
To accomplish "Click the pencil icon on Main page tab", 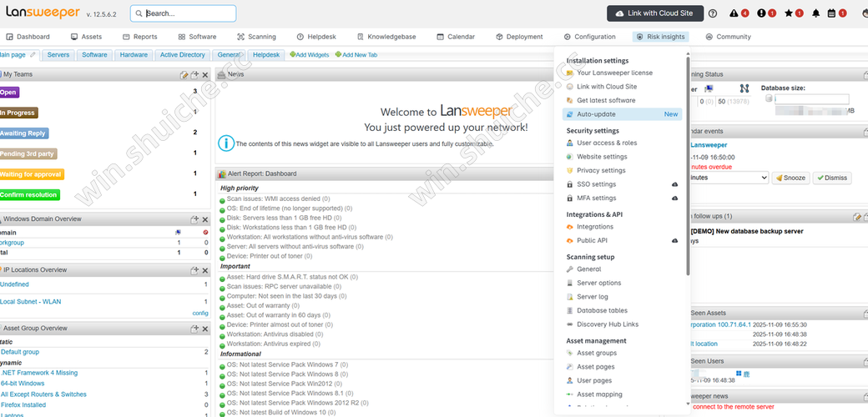I will click(33, 55).
